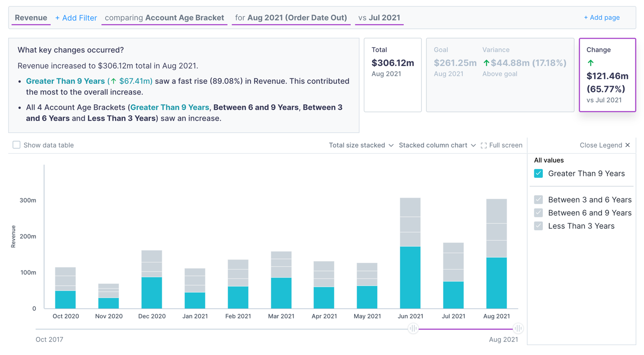Viewport: 644px width, 355px height.
Task: Click the Greater Than 9 Years narrative link
Action: tap(66, 81)
